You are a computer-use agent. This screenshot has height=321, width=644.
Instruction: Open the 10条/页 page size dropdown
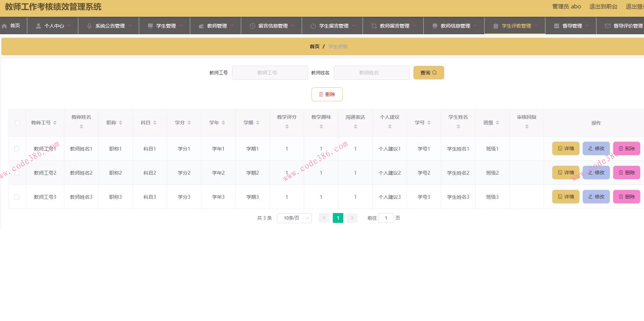(294, 218)
